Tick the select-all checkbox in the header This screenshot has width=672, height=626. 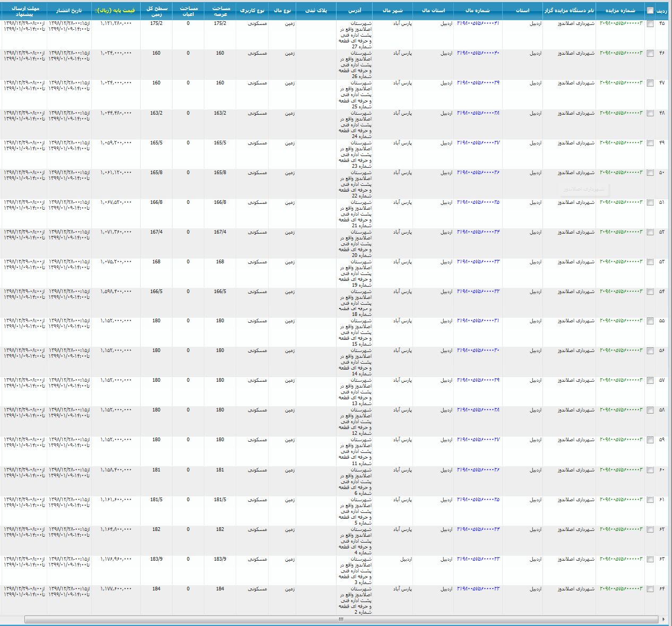pyautogui.click(x=650, y=11)
